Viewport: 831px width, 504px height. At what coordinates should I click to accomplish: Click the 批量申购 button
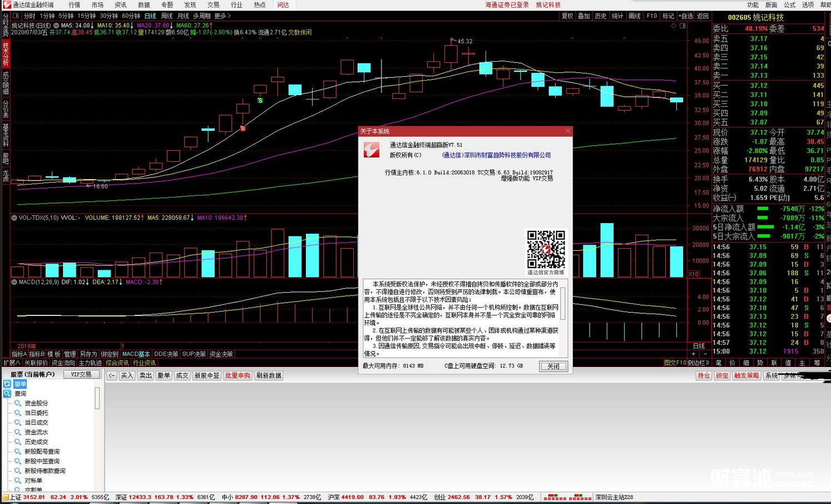(238, 375)
